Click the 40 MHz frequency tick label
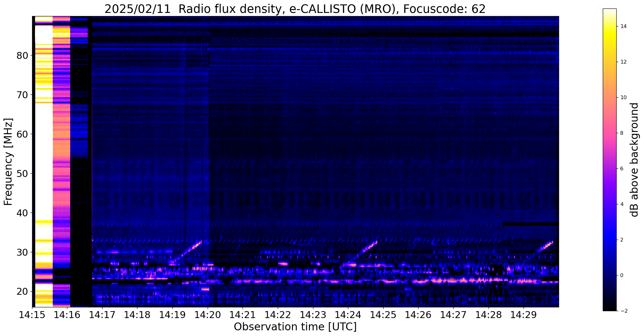Image resolution: width=644 pixels, height=336 pixels. coord(22,213)
